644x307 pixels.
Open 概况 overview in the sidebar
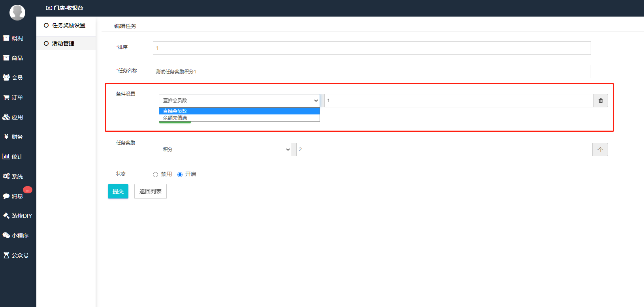[13, 38]
